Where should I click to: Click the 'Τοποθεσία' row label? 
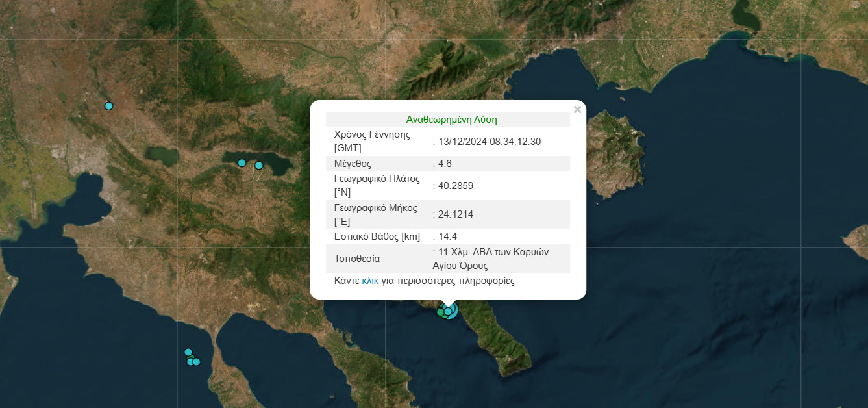pos(356,259)
